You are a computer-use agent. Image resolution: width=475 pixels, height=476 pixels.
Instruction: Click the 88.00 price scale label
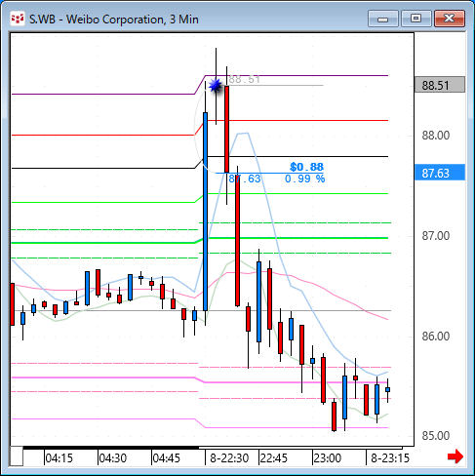[x=436, y=136]
